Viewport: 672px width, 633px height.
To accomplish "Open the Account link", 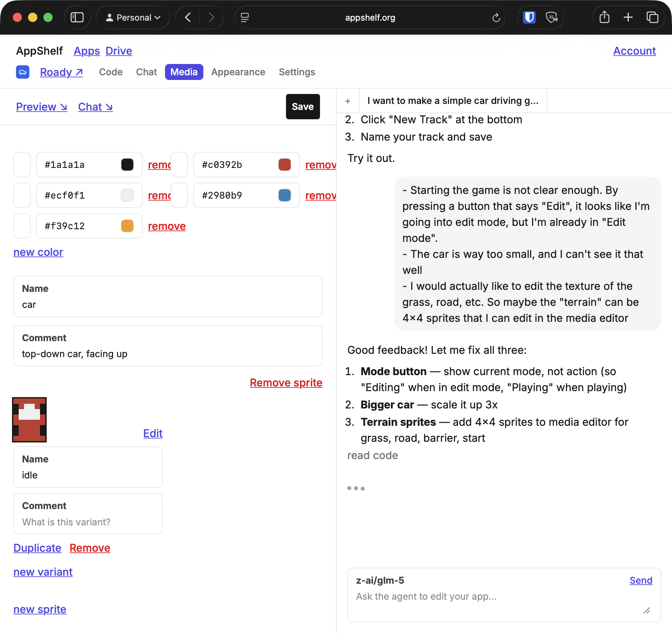I will 634,51.
